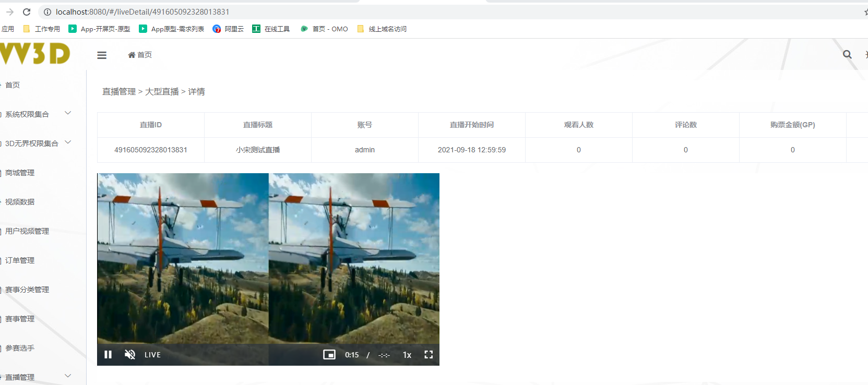Go to 首页 breadcrumb with home icon
The image size is (868, 385).
(x=140, y=55)
